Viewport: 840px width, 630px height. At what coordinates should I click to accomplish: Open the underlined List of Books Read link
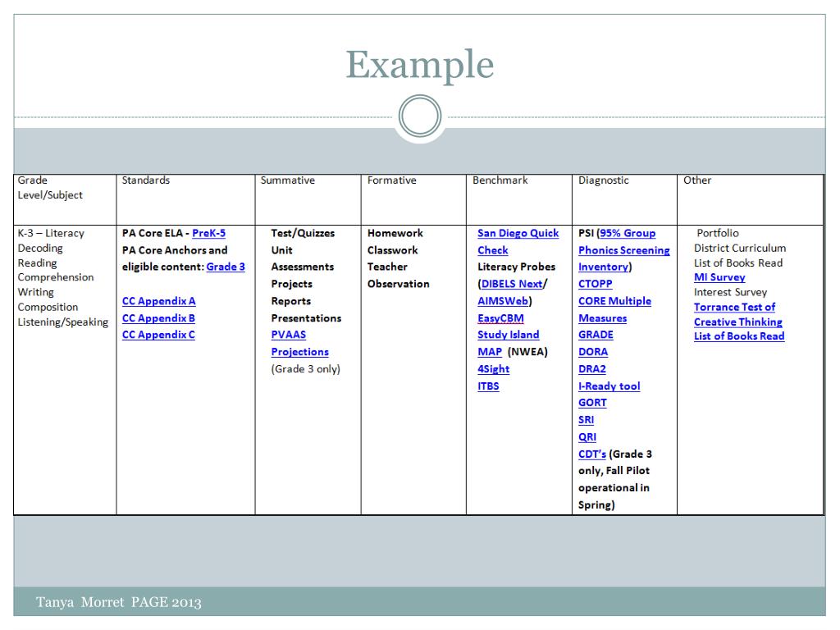tap(739, 336)
